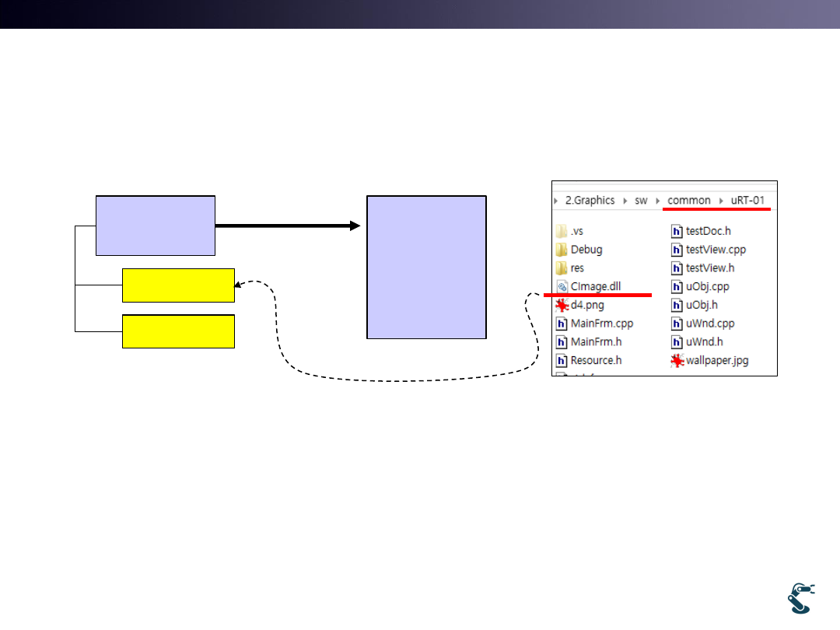Expand breadcrumb arrow before 2.Graphics
This screenshot has height=630, width=840.
(x=556, y=201)
